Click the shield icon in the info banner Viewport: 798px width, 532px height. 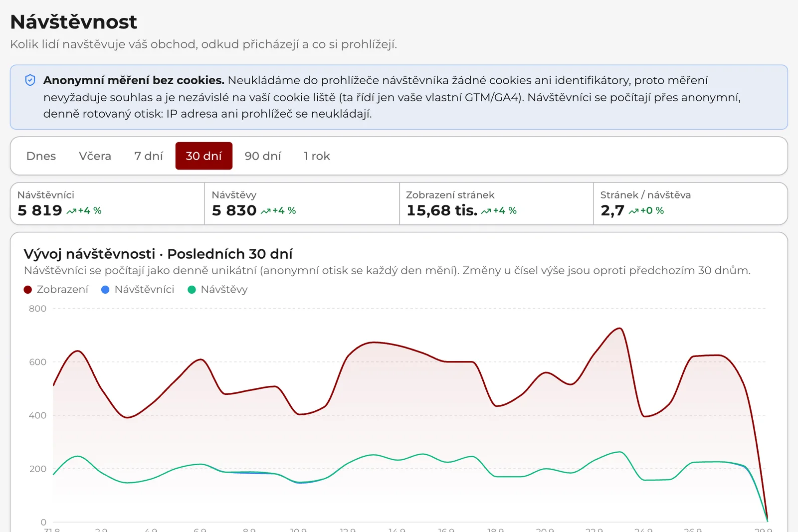tap(30, 80)
